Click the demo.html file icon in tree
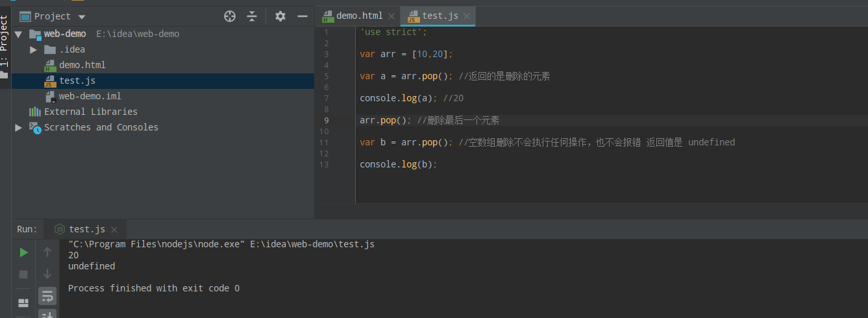 [50, 65]
